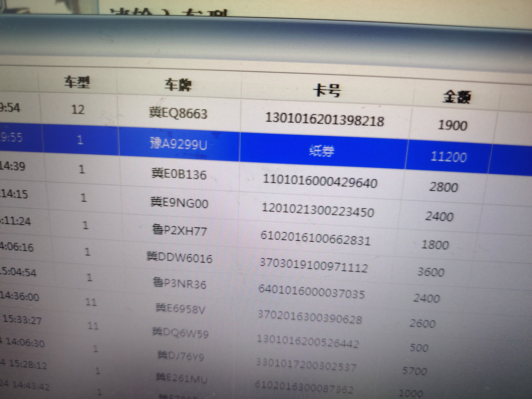Select vehicle type 1 in 豫A9299U row
Viewport: 532px width, 399px height.
click(x=80, y=140)
